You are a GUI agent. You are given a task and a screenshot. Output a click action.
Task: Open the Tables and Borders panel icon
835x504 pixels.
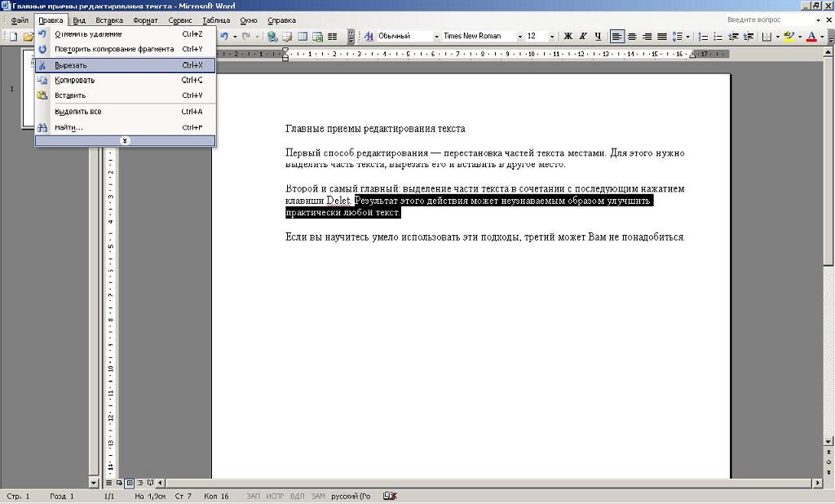288,36
